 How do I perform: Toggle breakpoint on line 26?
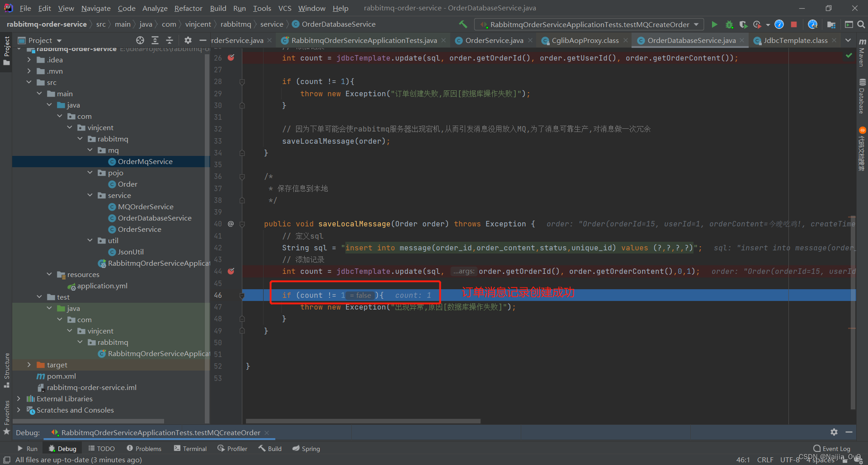pos(231,58)
